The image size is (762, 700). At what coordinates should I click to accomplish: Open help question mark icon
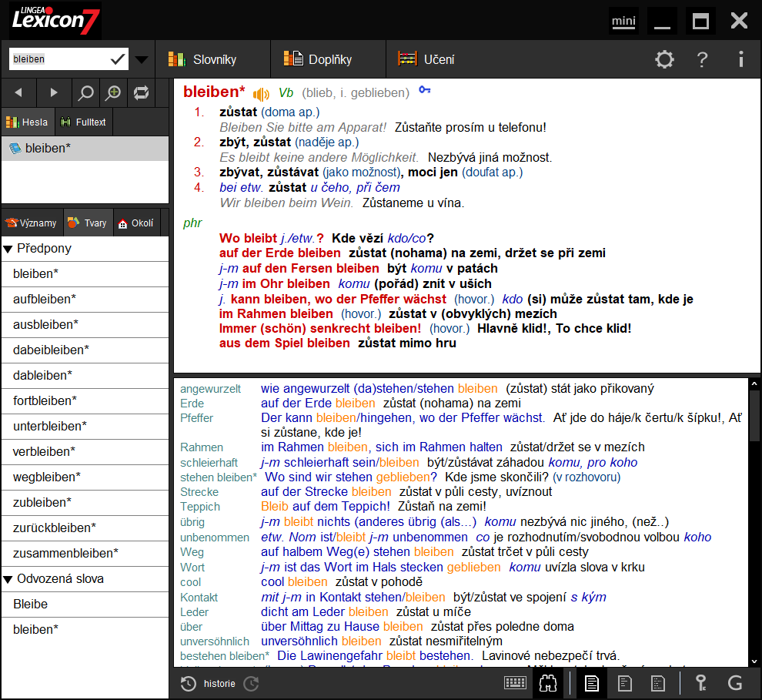[702, 59]
